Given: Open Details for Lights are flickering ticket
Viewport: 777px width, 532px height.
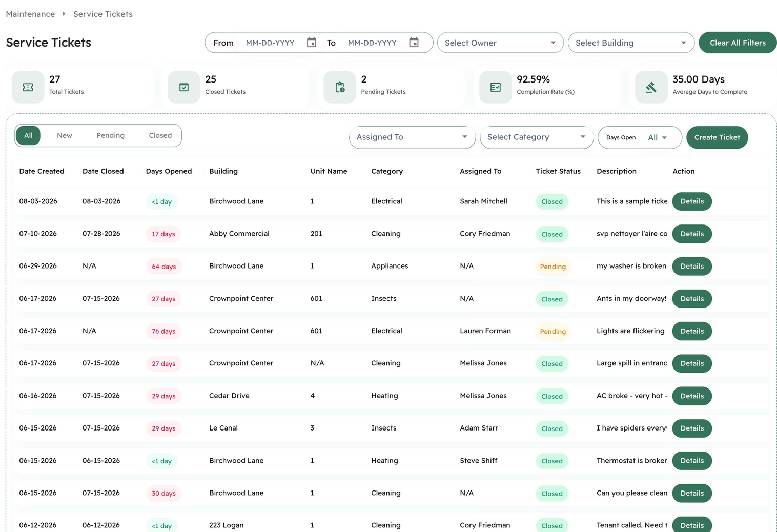Looking at the screenshot, I should [692, 331].
